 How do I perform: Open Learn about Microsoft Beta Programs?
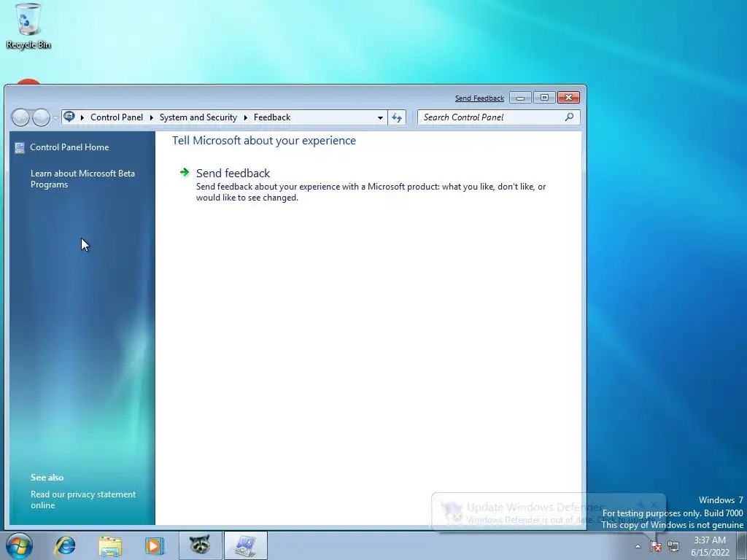83,179
